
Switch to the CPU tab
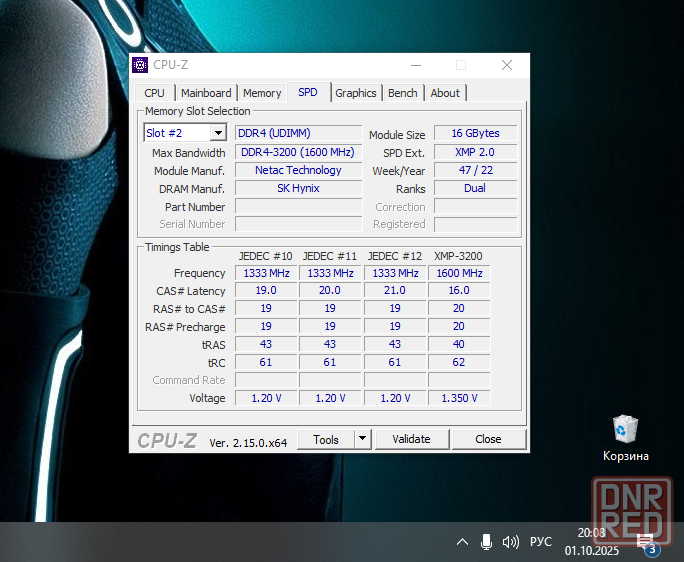click(x=155, y=93)
